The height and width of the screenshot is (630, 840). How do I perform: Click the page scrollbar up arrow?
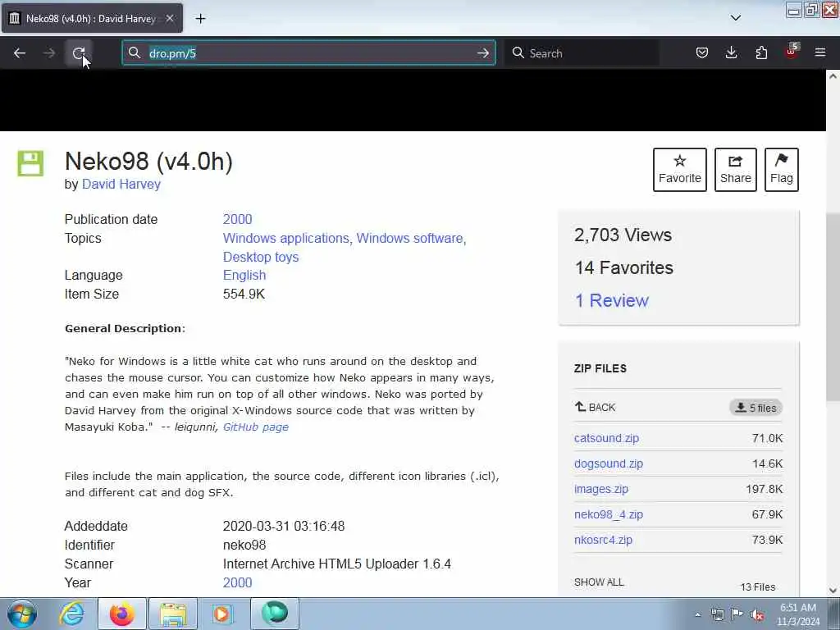click(x=833, y=76)
